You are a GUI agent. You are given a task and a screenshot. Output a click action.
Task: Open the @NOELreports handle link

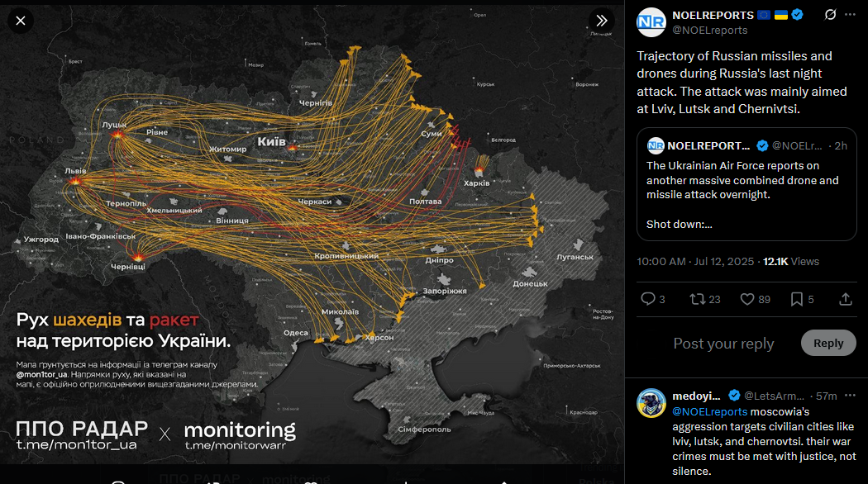[x=709, y=31]
